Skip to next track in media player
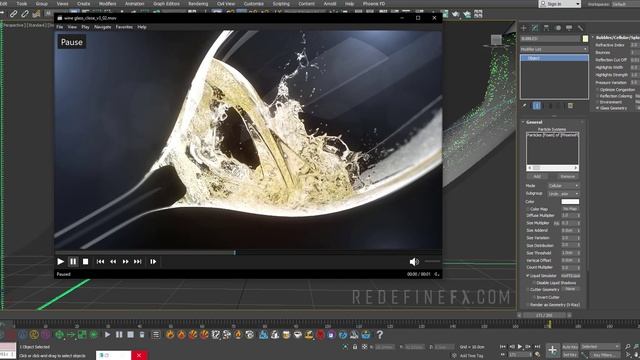This screenshot has height=360, width=640. [138, 262]
